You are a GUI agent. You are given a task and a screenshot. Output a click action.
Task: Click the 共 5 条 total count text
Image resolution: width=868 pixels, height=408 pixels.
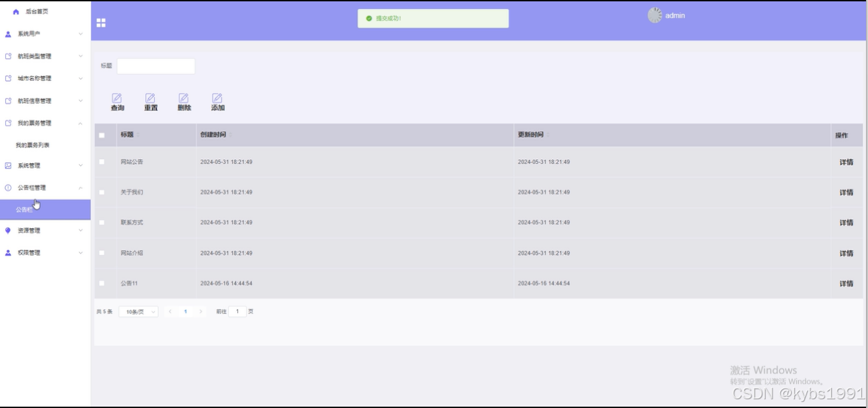[104, 312]
